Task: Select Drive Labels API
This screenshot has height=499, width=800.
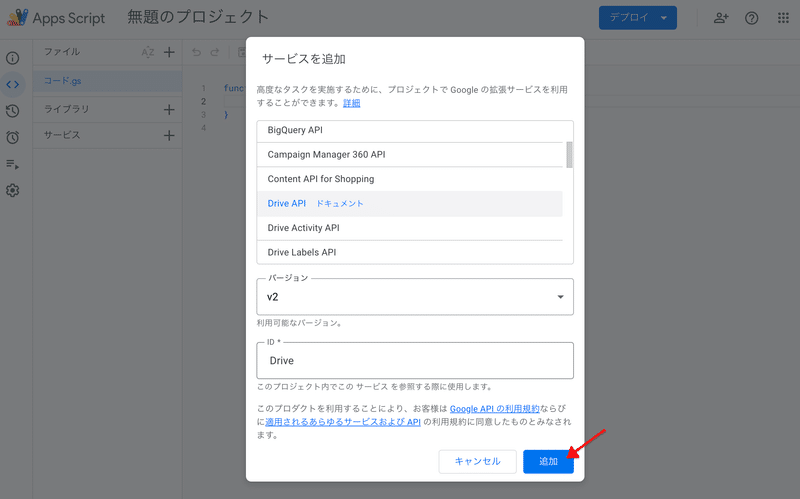Action: (410, 253)
